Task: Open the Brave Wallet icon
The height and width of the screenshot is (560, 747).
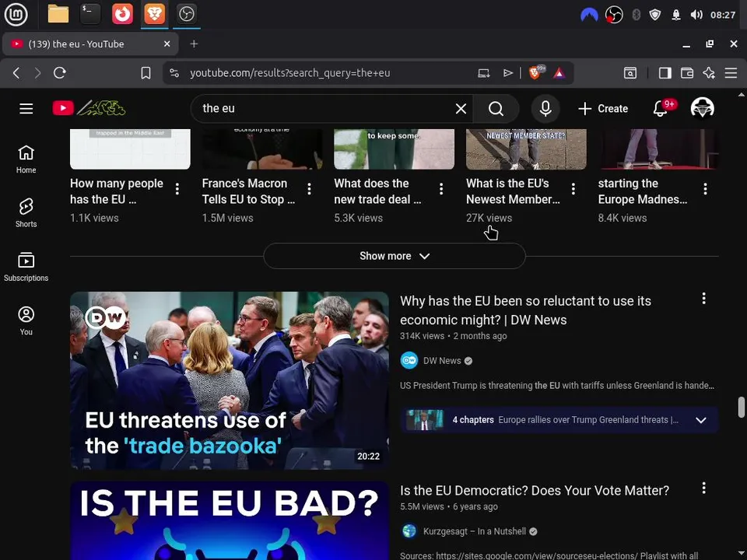Action: click(x=687, y=73)
